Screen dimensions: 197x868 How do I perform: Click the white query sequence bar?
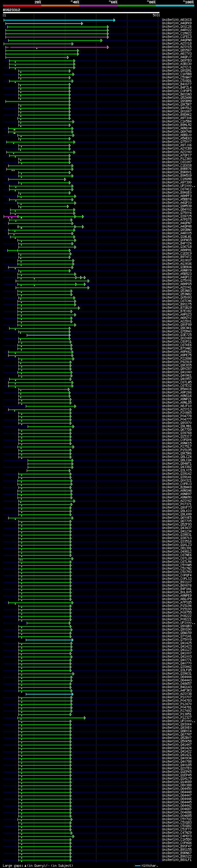[x=81, y=13]
